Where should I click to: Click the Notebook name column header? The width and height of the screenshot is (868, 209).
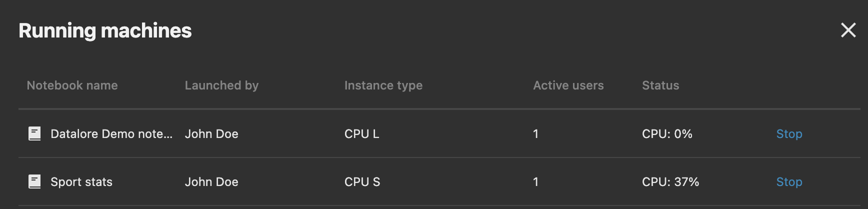point(72,85)
